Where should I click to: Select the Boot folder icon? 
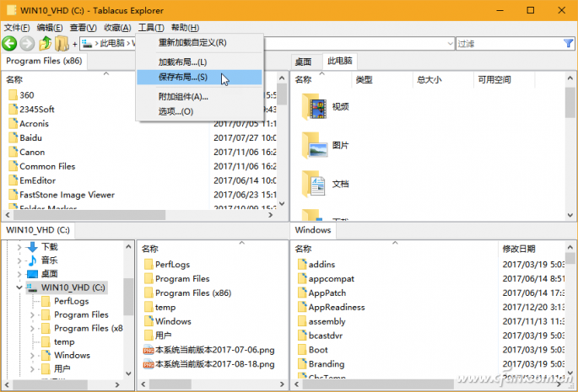click(302, 350)
